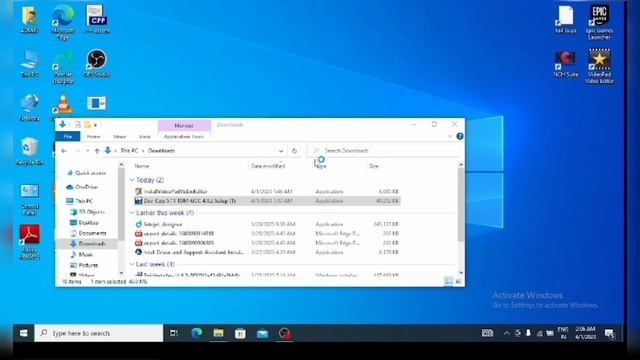Expand the ribbon chevron

point(450,136)
